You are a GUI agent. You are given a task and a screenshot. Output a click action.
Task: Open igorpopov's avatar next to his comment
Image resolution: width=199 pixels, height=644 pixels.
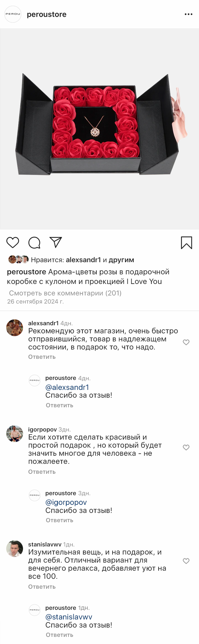15,433
